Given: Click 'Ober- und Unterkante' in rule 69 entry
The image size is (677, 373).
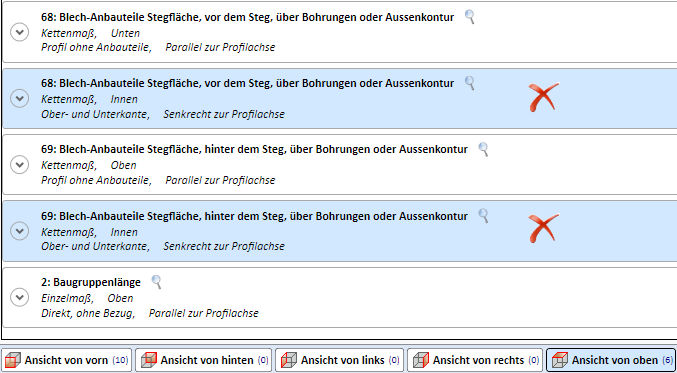Looking at the screenshot, I should coord(95,247).
